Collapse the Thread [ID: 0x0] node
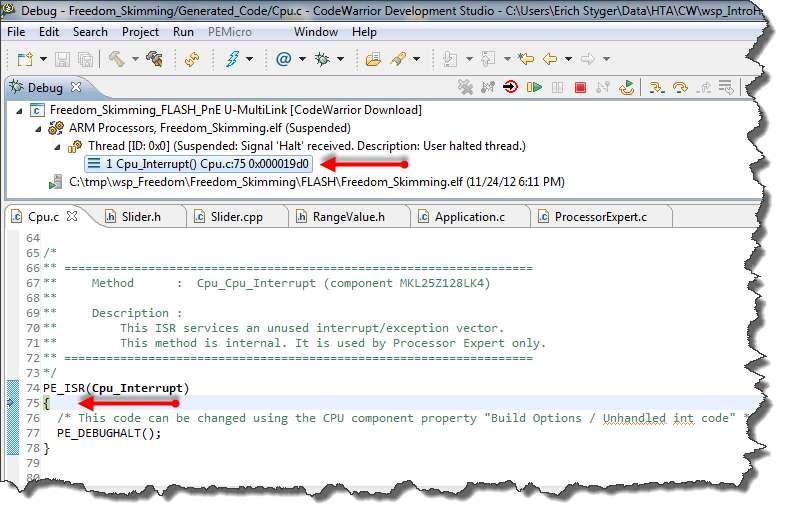This screenshot has width=790, height=522. pos(57,147)
